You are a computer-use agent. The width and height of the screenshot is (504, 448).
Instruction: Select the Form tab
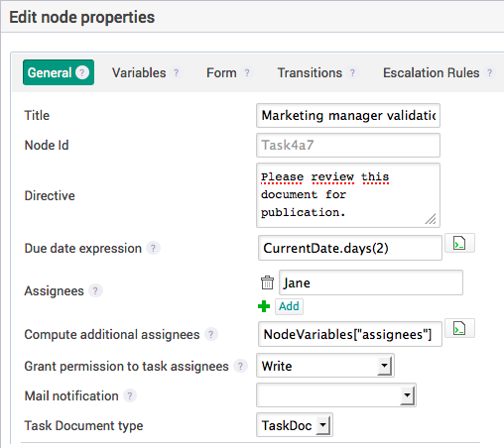tap(221, 72)
